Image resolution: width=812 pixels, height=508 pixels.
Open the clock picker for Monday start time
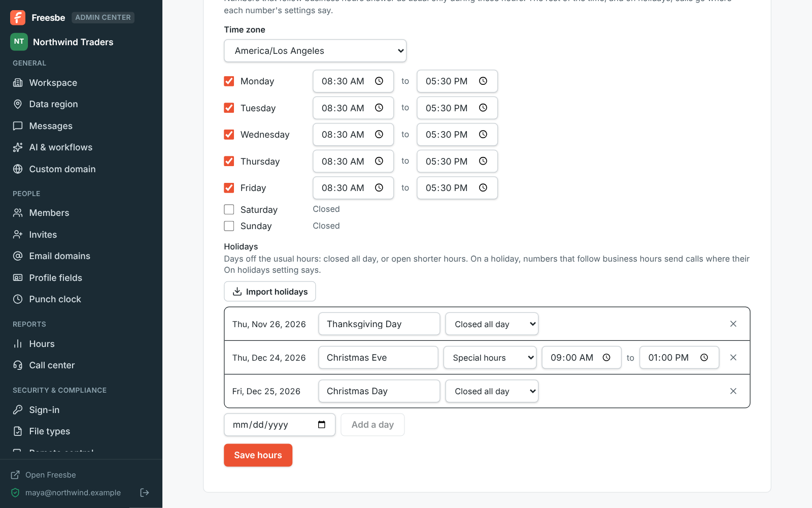[379, 81]
